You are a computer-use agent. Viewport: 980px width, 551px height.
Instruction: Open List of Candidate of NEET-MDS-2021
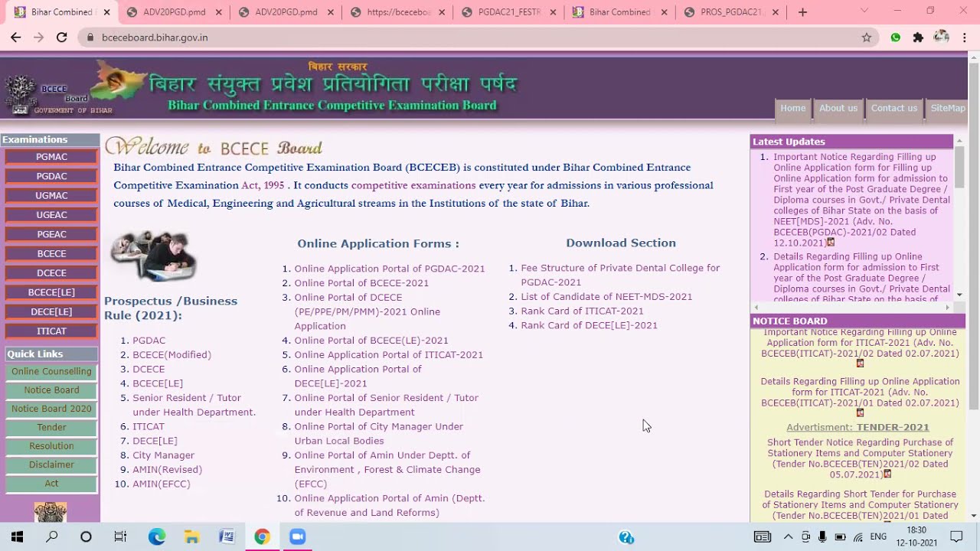pos(606,296)
